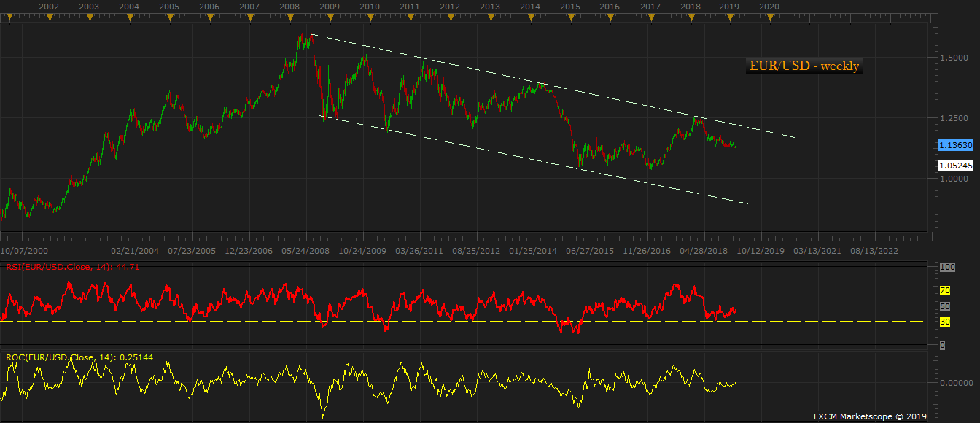The image size is (980, 423).
Task: Click the orange marker under year 2014
Action: (530, 17)
